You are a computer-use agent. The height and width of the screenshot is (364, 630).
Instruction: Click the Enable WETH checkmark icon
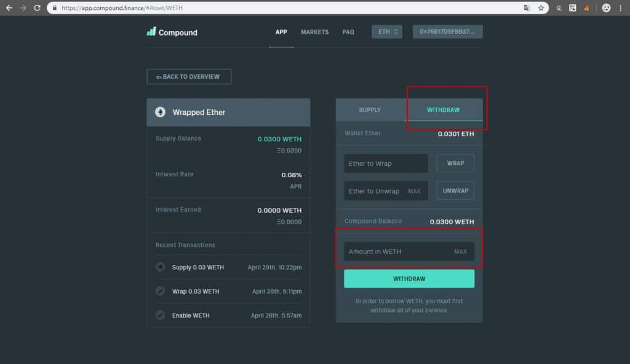coord(161,315)
